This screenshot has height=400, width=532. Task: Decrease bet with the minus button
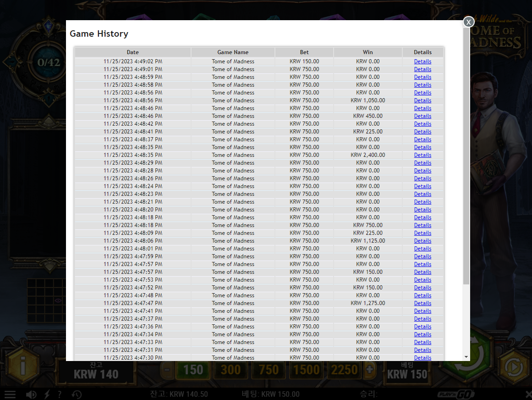pyautogui.click(x=167, y=369)
